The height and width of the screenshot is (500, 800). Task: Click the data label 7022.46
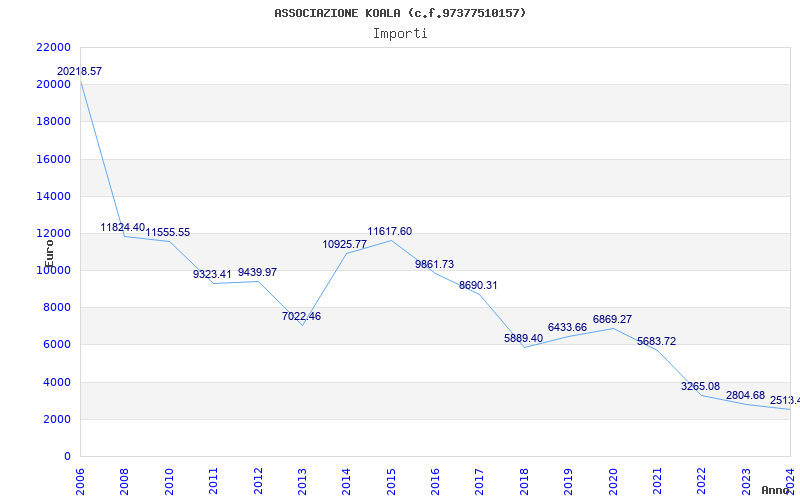302,316
